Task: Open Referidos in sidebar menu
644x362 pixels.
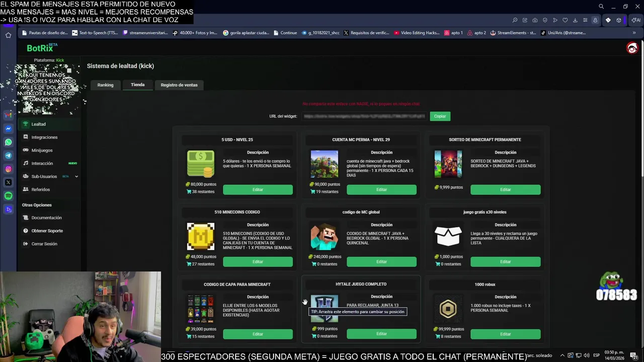Action: 40,190
